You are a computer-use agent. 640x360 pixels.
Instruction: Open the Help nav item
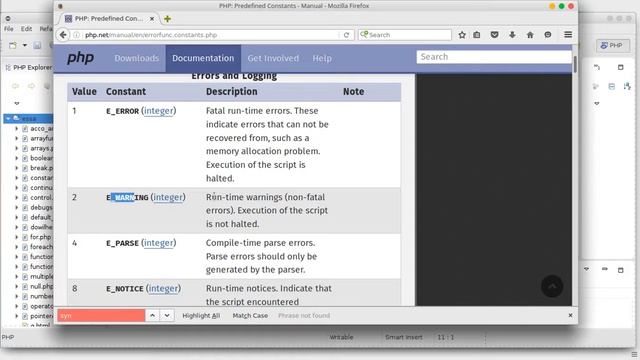[x=322, y=58]
